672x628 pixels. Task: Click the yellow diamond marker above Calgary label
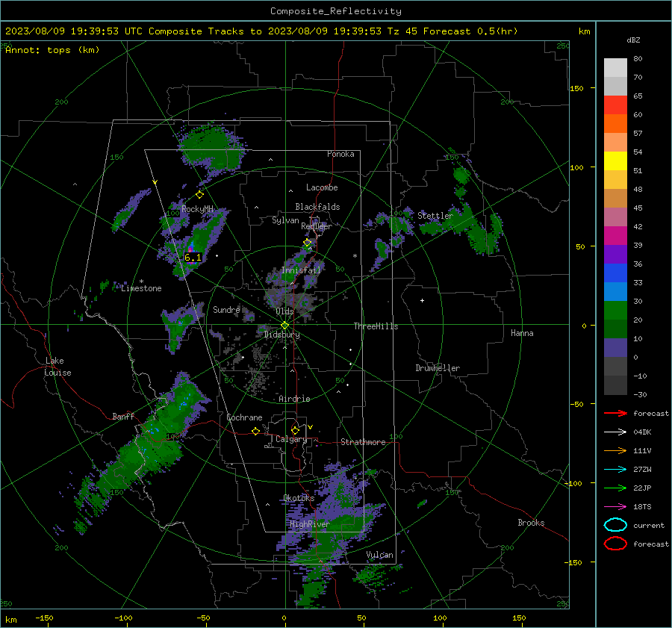(x=295, y=430)
